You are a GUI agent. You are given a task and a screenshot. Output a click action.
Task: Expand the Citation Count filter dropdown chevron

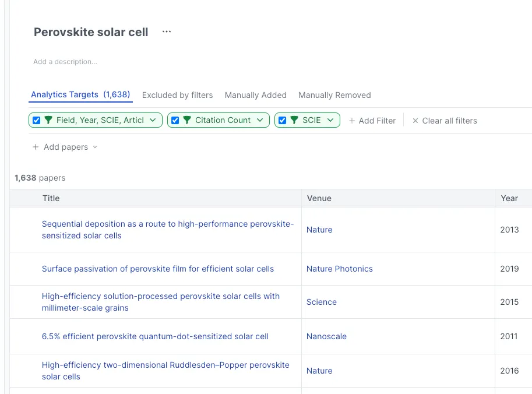click(x=260, y=121)
